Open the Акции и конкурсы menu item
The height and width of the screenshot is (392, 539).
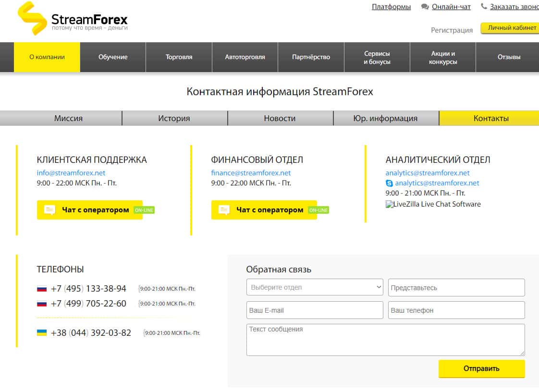coord(443,58)
